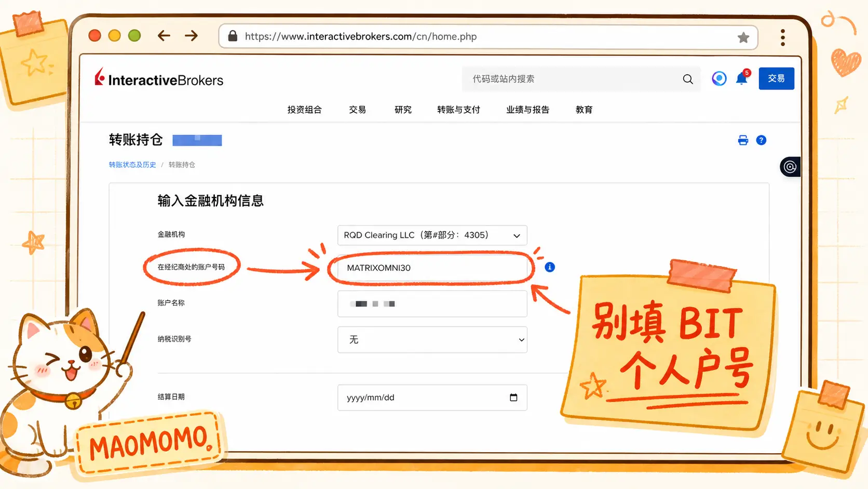Follow the 转账状态及历史 breadcrumb link

[132, 165]
